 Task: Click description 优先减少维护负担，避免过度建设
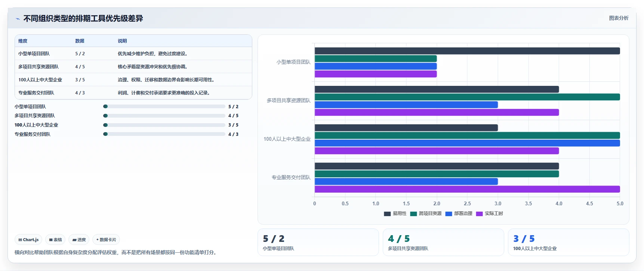(x=153, y=54)
